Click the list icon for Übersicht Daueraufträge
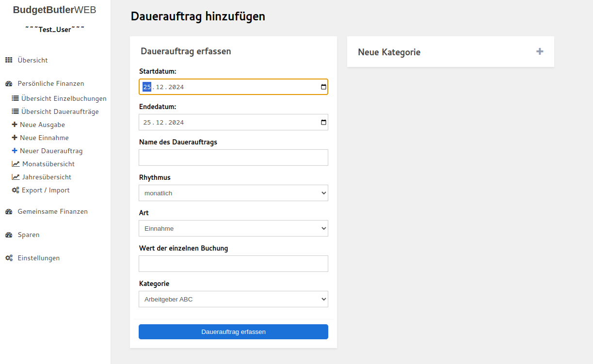This screenshot has height=364, width=593. pos(15,111)
